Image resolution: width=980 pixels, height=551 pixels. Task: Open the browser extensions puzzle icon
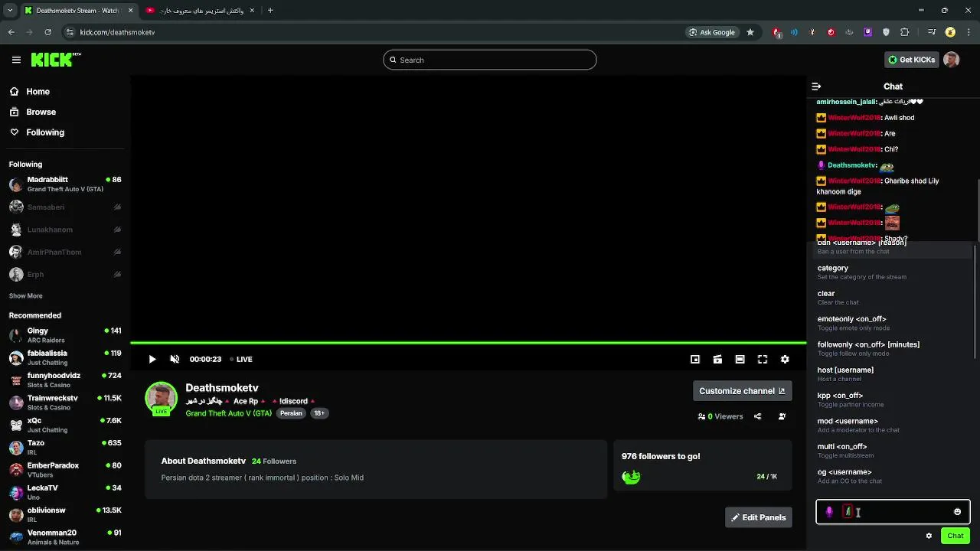(x=905, y=32)
